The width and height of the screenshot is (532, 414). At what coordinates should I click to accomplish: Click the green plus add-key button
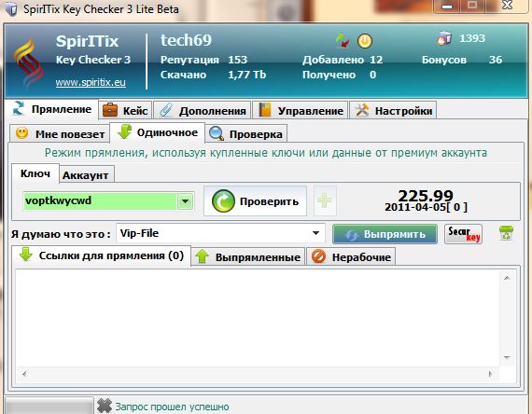325,200
